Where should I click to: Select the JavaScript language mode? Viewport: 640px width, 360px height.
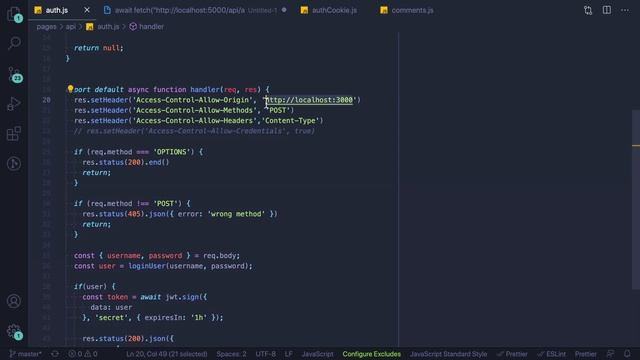click(317, 354)
